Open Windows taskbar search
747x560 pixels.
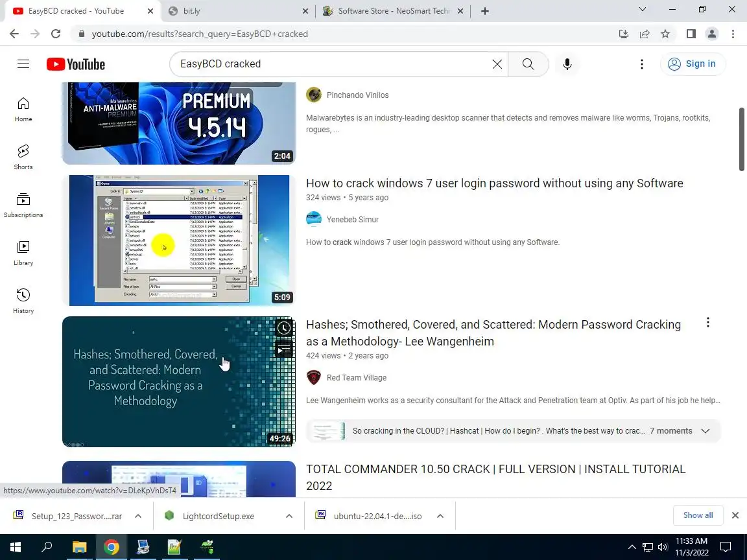(x=47, y=547)
